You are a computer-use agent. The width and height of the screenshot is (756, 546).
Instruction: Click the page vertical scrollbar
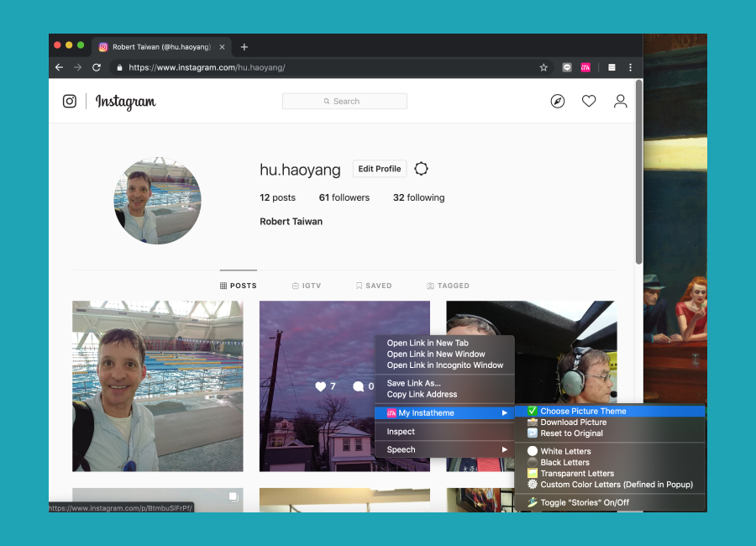click(x=639, y=172)
